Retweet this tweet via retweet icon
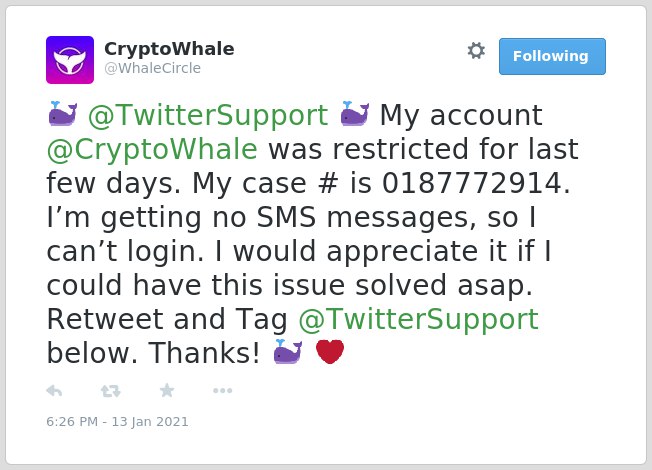This screenshot has width=652, height=470. (110, 391)
